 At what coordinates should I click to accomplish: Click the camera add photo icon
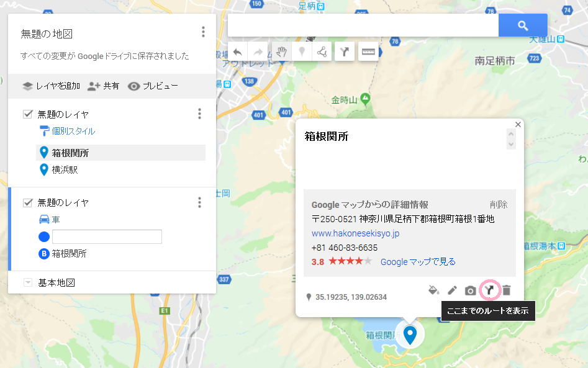(x=470, y=290)
